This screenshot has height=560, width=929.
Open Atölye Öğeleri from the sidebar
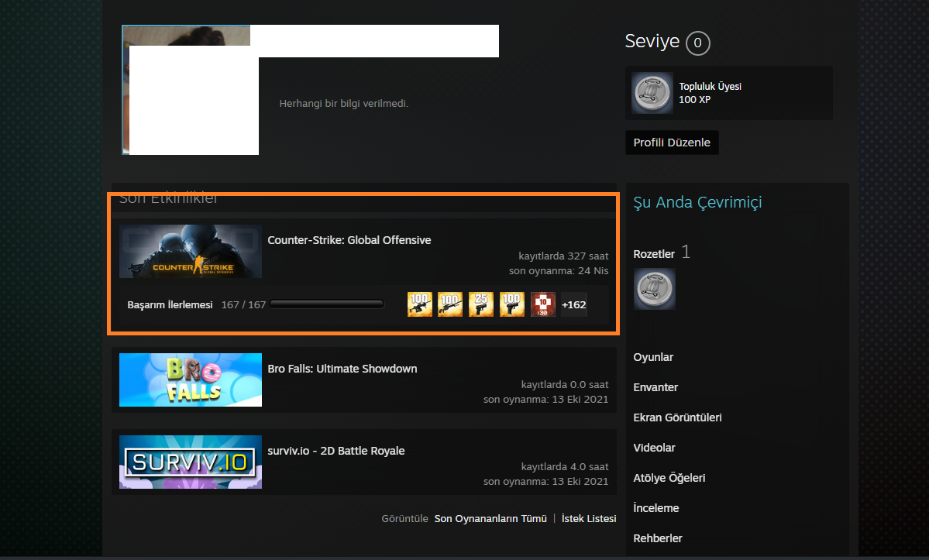point(669,478)
